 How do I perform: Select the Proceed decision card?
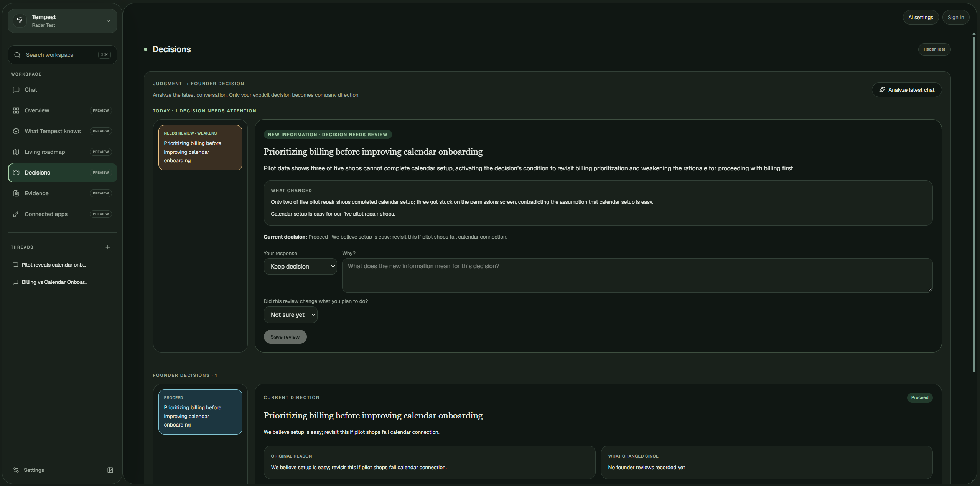click(200, 412)
